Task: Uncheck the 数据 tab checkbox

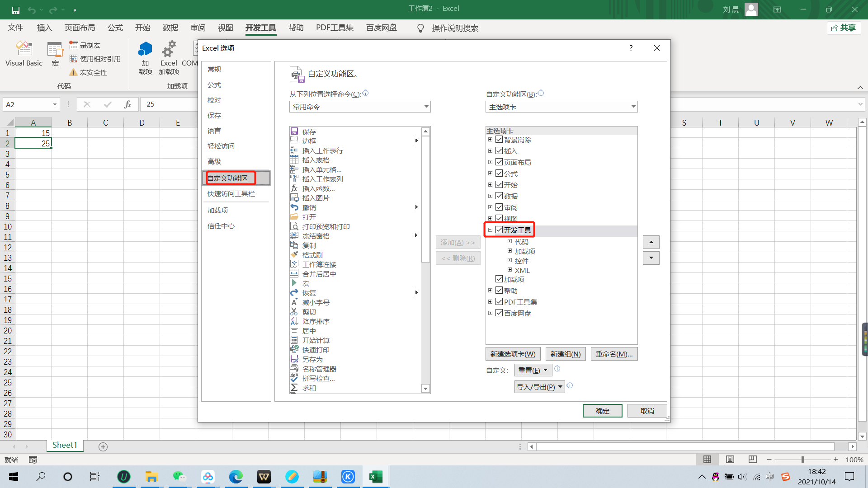Action: 499,196
